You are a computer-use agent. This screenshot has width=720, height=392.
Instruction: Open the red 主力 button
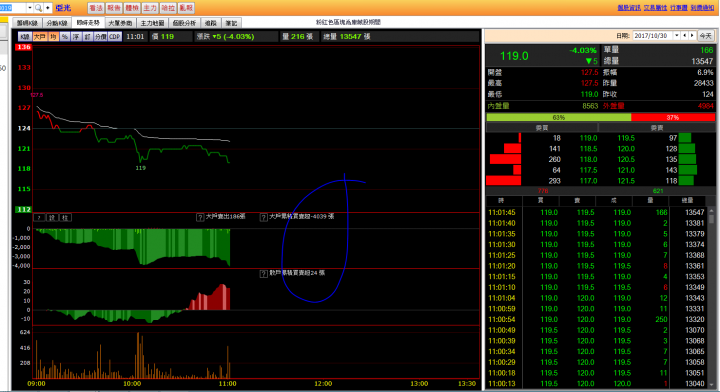pos(150,8)
